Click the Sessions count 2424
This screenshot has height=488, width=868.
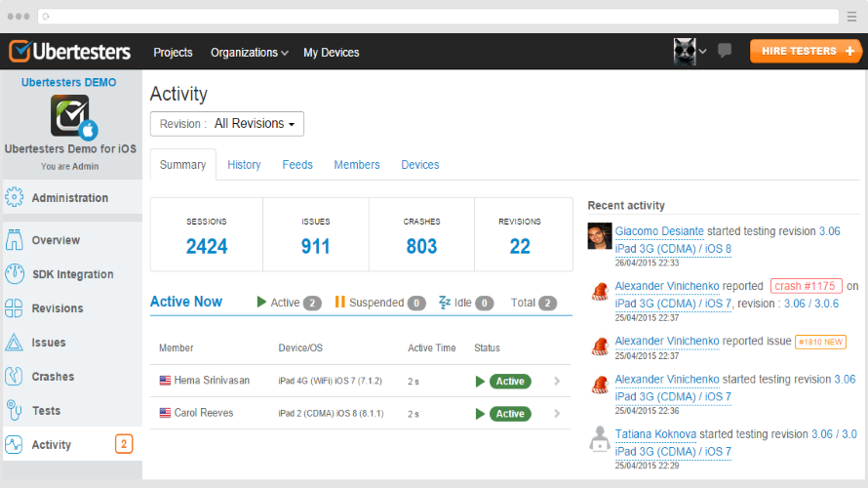pyautogui.click(x=207, y=246)
